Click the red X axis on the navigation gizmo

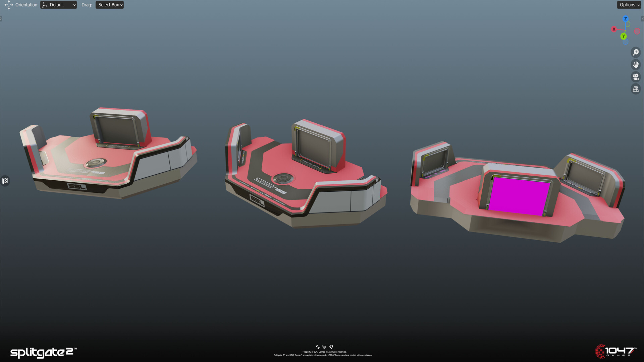pos(614,29)
